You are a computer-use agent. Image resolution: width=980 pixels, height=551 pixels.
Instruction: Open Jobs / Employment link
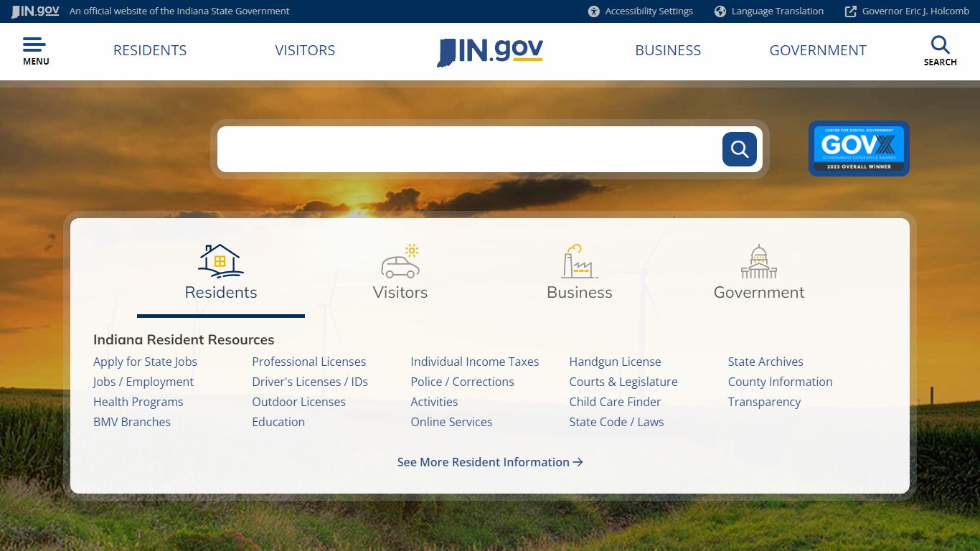coord(143,382)
